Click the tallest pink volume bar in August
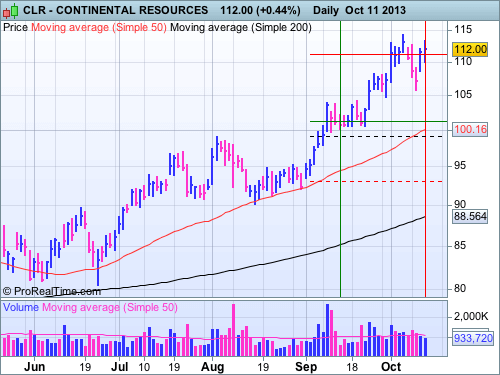 coord(233,330)
